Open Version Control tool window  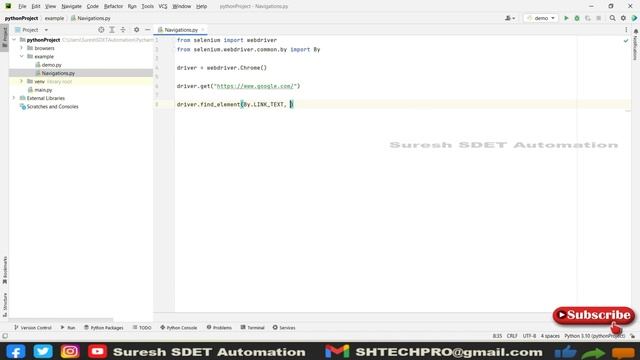[x=33, y=328]
